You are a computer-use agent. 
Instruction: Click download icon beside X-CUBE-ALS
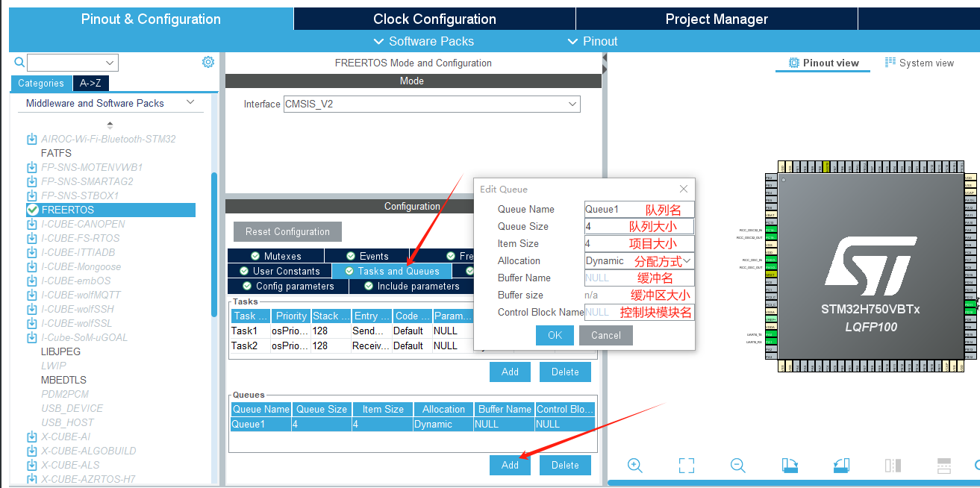[32, 465]
